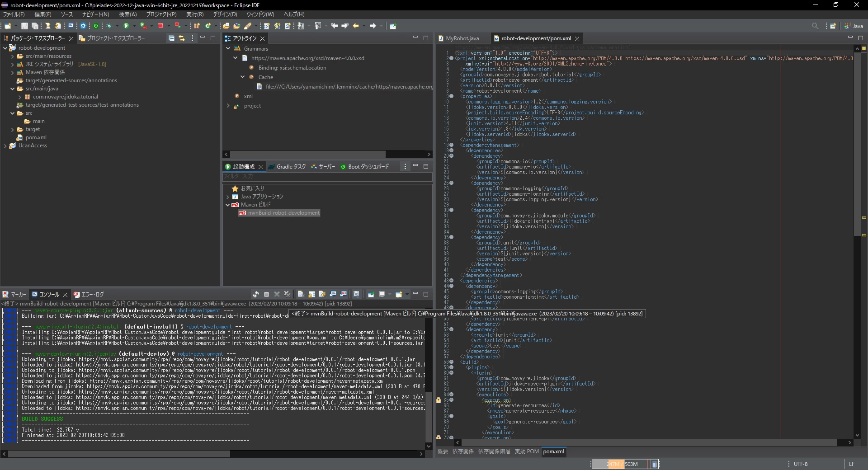The height and width of the screenshot is (470, 868).
Task: Expand project node in Outline
Action: point(228,106)
